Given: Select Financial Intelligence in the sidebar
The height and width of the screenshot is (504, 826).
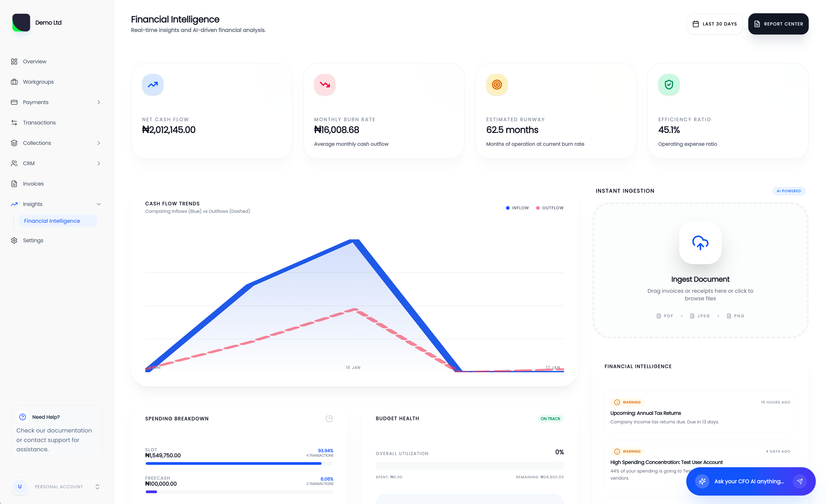Looking at the screenshot, I should (52, 221).
